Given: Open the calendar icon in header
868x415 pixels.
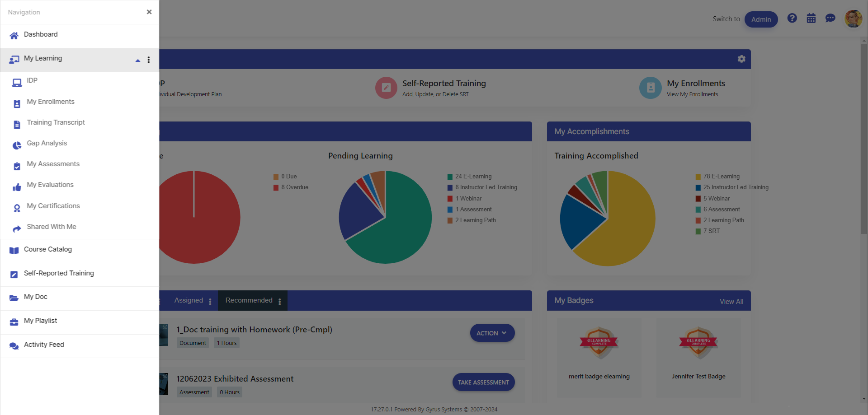Looking at the screenshot, I should click(811, 18).
